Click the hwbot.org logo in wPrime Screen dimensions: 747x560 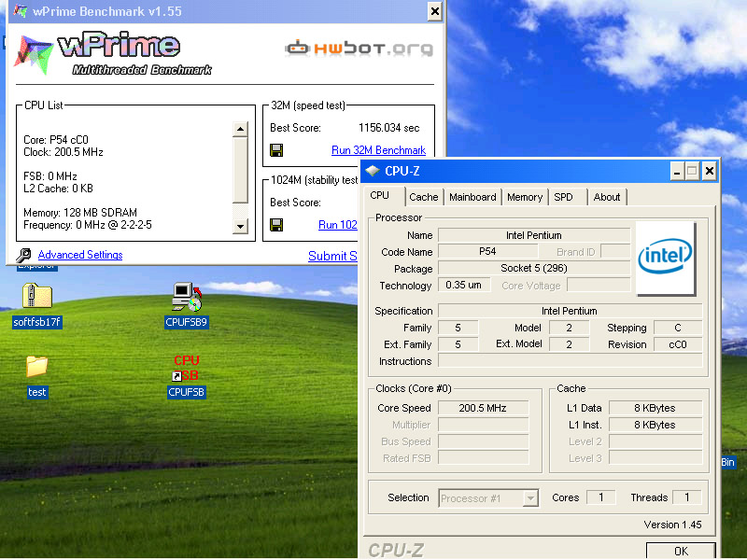359,49
